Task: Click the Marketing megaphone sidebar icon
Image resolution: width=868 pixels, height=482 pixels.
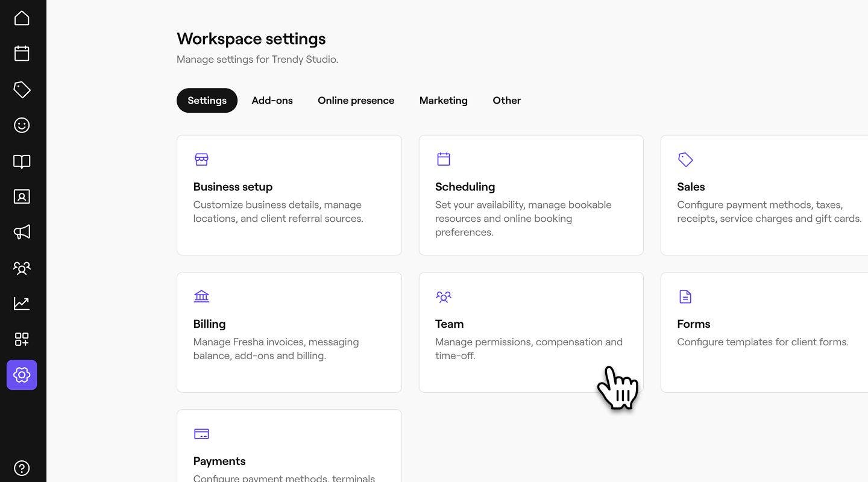Action: (x=22, y=232)
